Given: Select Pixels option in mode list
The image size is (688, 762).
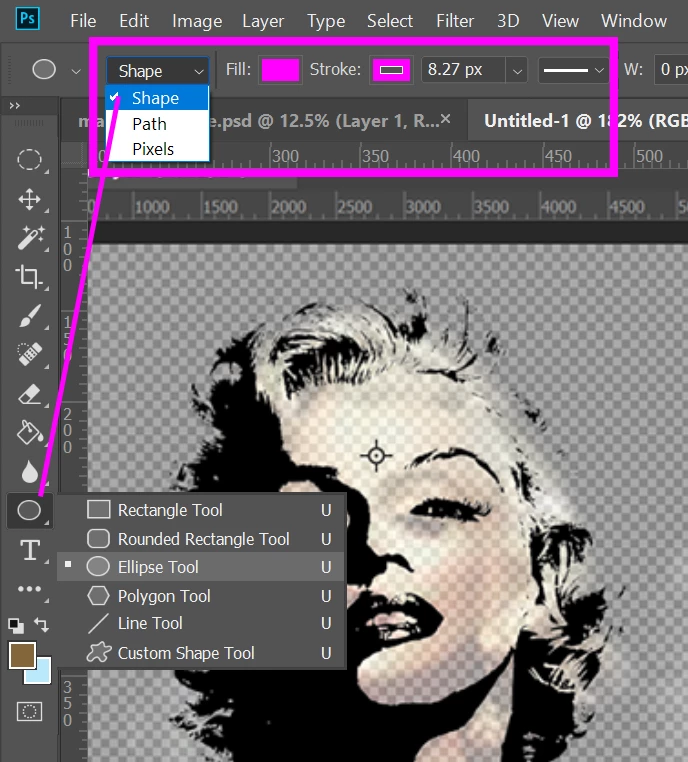Looking at the screenshot, I should point(158,149).
